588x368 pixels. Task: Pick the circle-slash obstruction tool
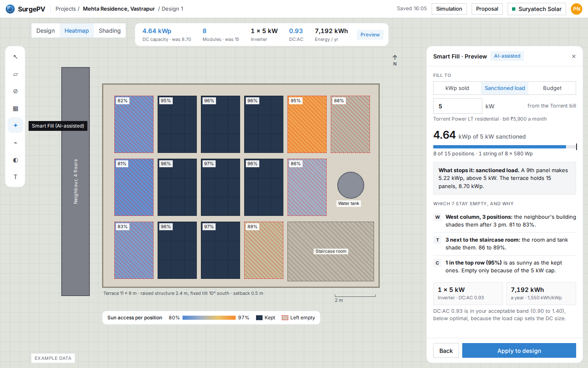point(16,91)
